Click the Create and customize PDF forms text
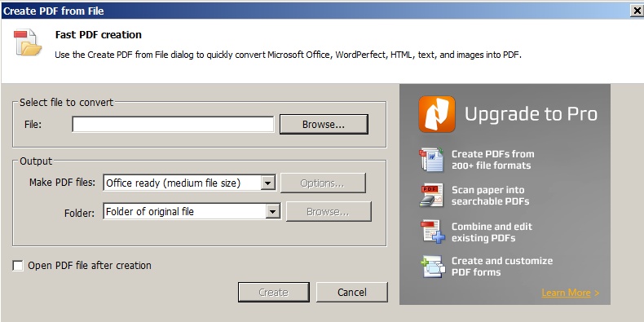This screenshot has width=644, height=322. (x=502, y=267)
